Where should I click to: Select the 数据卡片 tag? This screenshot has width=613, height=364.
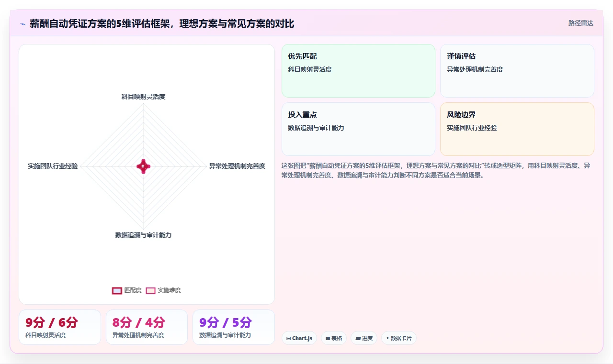(x=399, y=338)
